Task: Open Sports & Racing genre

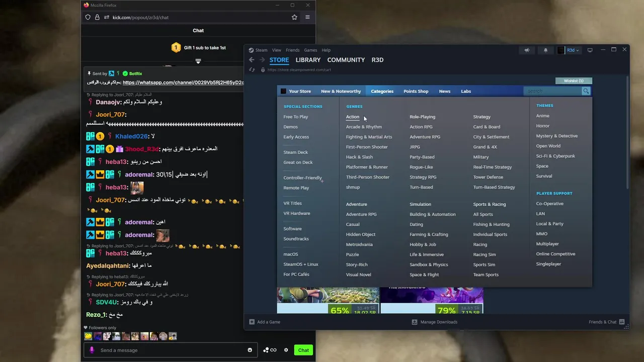Action: [x=489, y=204]
